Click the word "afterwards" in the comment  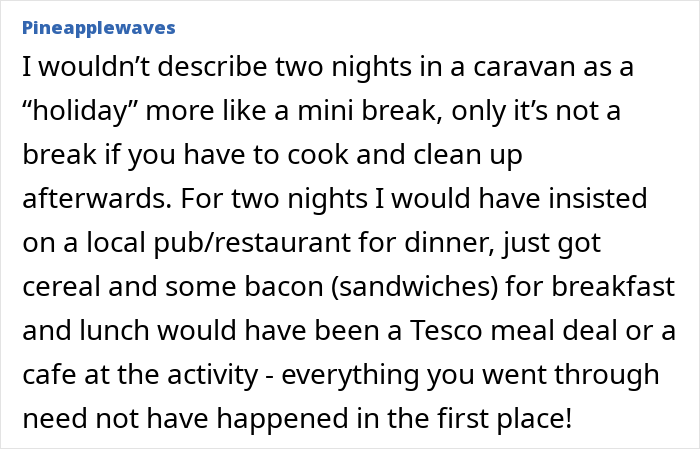(x=97, y=199)
